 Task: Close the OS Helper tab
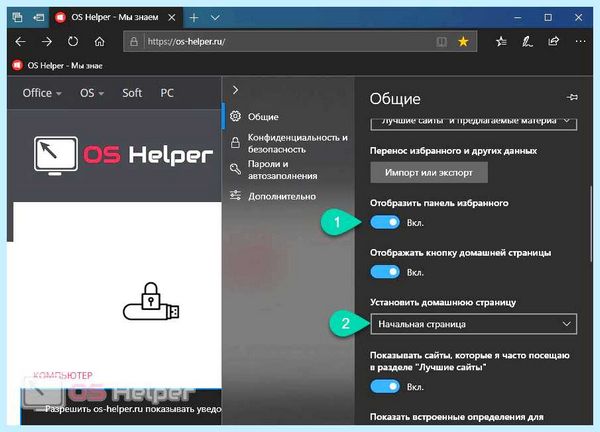(x=172, y=18)
